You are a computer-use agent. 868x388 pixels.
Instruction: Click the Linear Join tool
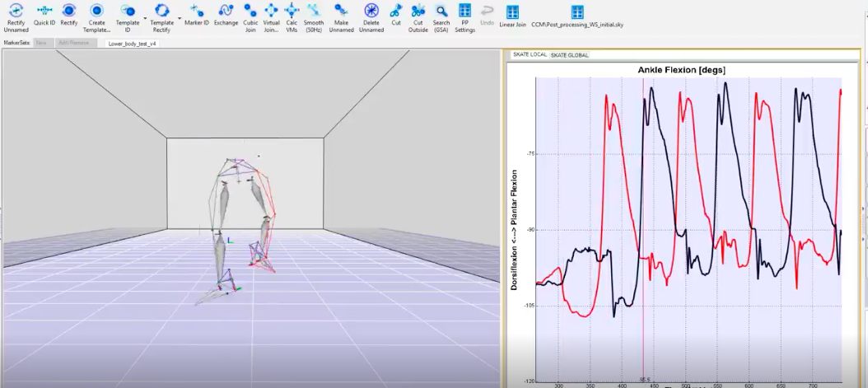(x=512, y=16)
